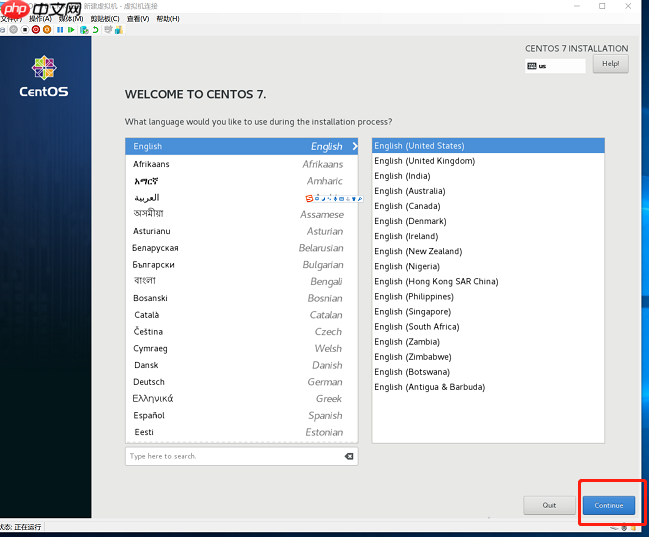This screenshot has height=537, width=649.
Task: Choose English (Singapore) locale
Action: pos(488,312)
